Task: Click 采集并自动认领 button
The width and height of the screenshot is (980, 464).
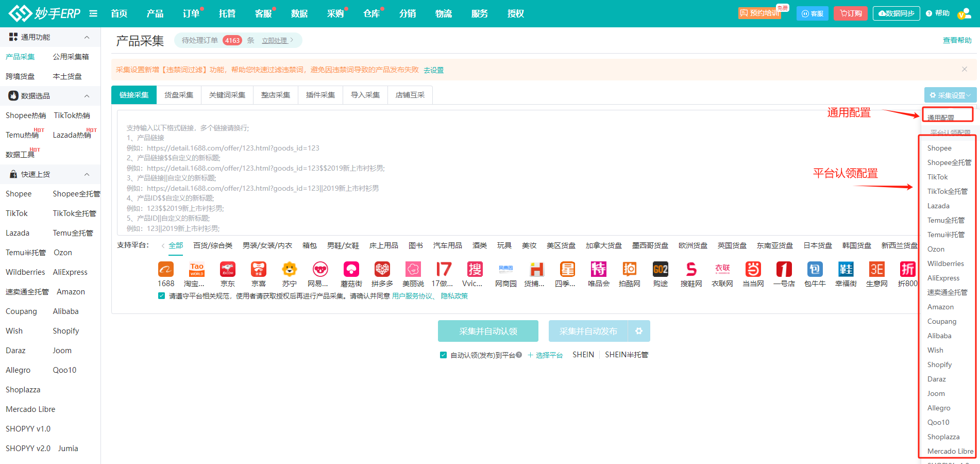Action: [x=488, y=331]
